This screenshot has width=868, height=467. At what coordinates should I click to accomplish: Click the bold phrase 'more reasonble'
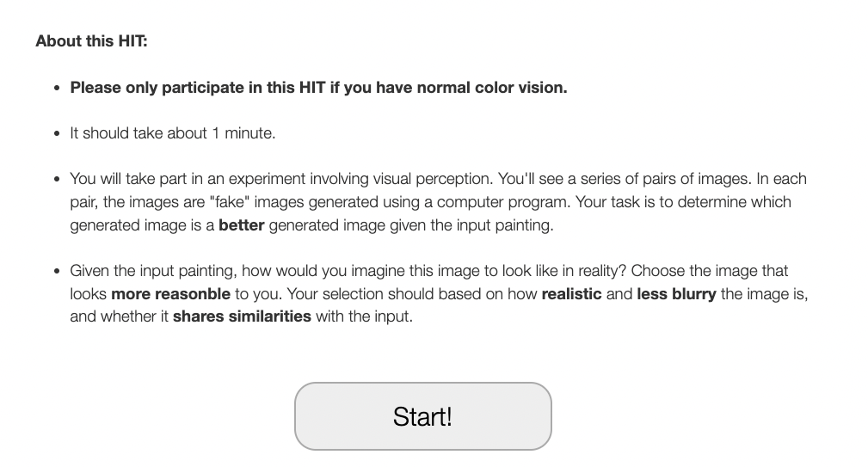[170, 294]
